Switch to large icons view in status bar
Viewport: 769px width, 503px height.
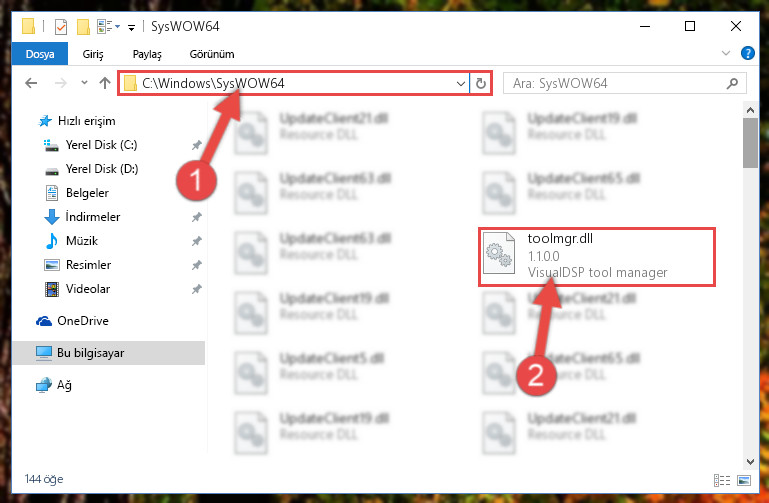click(743, 480)
